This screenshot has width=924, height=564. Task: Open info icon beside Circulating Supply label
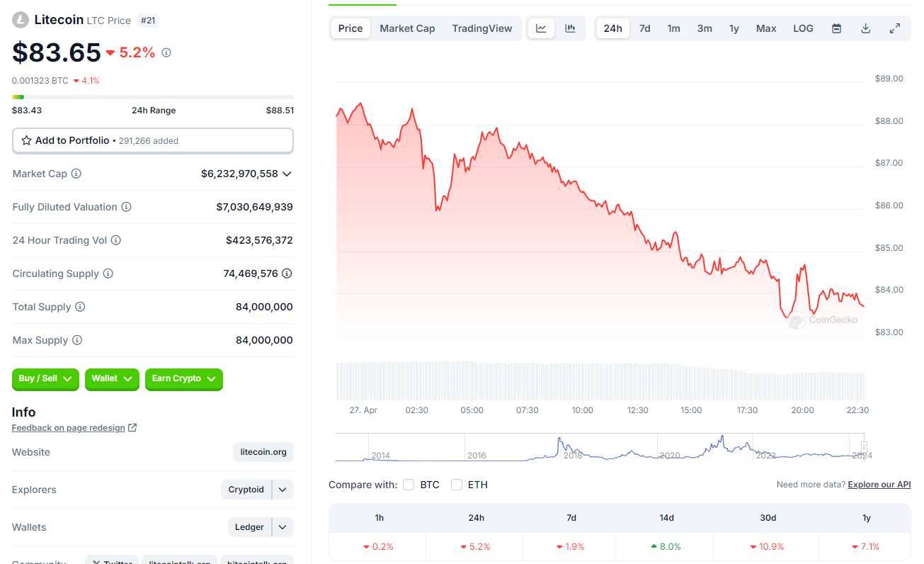click(108, 273)
